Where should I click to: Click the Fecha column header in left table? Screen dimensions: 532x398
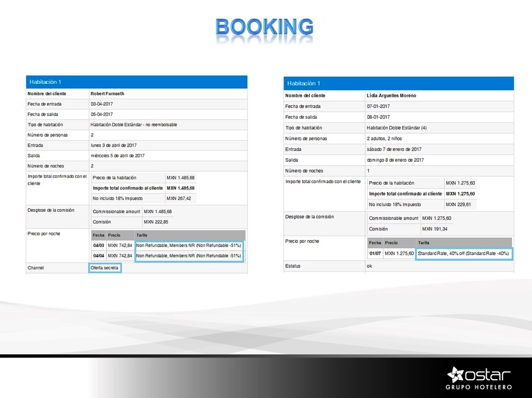98,235
